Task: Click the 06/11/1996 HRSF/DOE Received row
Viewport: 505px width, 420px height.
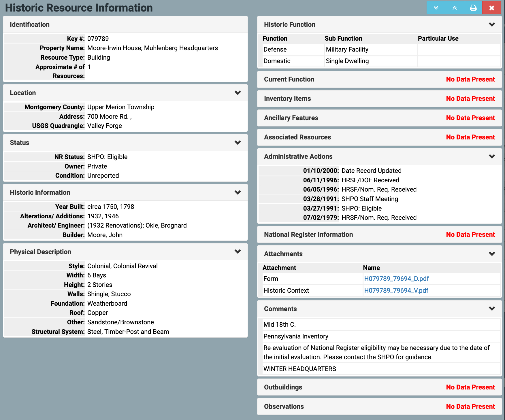Action: [379, 180]
